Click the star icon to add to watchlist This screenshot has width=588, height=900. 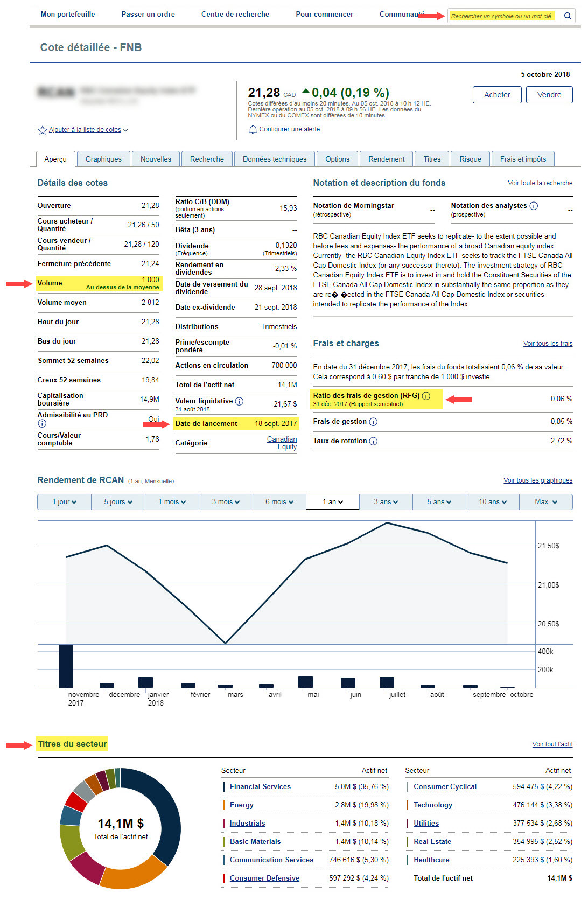(42, 130)
